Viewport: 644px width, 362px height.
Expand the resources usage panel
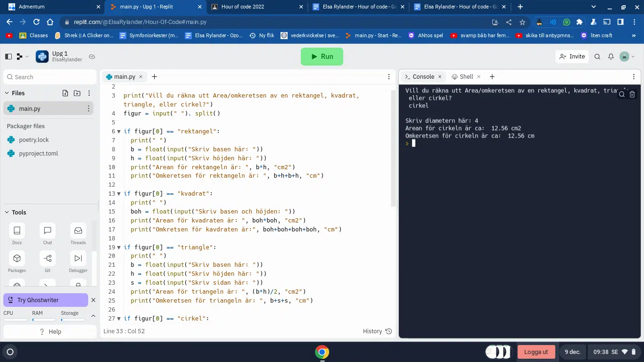pyautogui.click(x=93, y=316)
